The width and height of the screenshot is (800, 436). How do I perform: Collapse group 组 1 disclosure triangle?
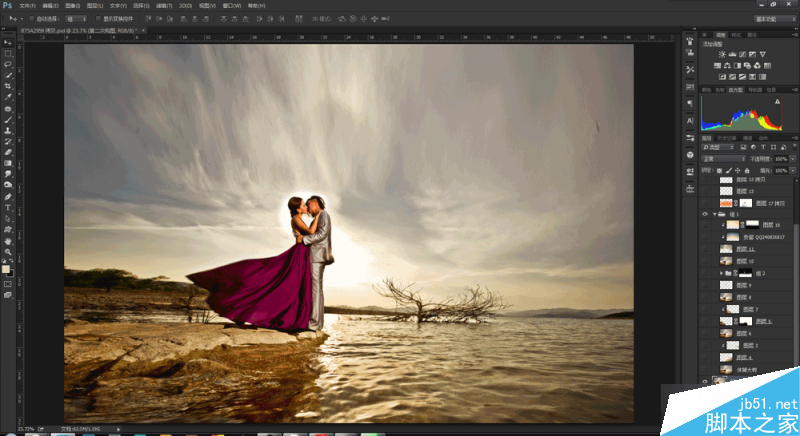pos(714,214)
